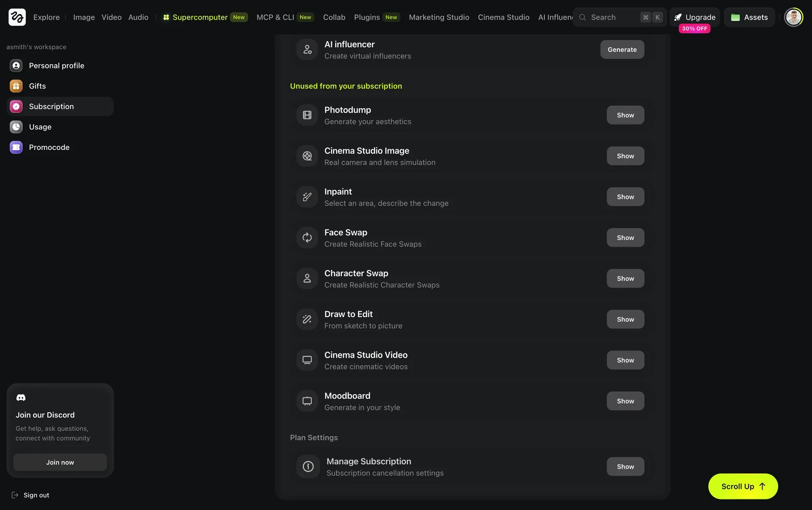
Task: Click the Sign out link
Action: pos(30,495)
